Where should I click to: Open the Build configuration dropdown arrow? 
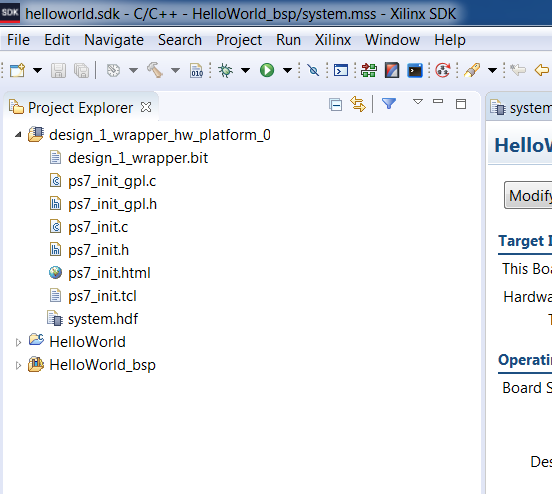coord(133,70)
